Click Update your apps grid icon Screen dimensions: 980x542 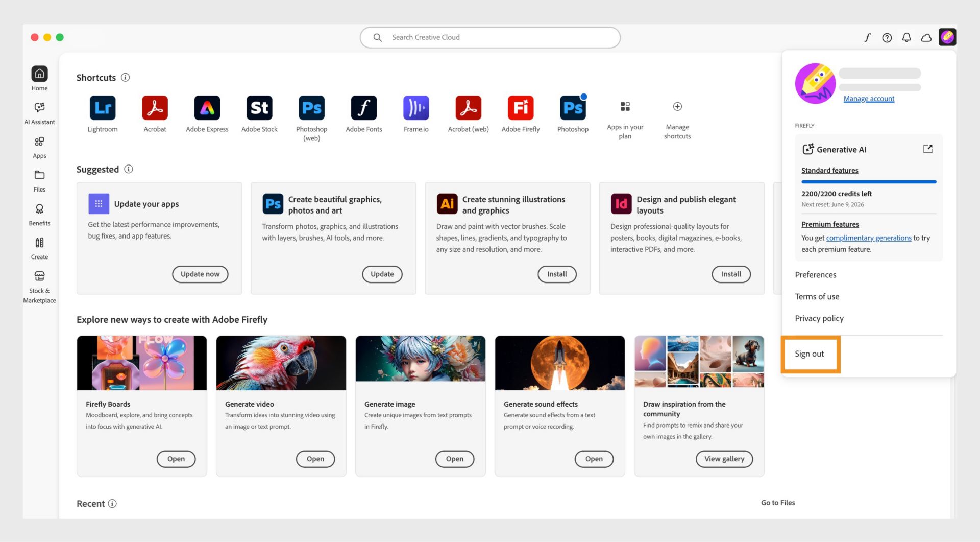coord(99,203)
